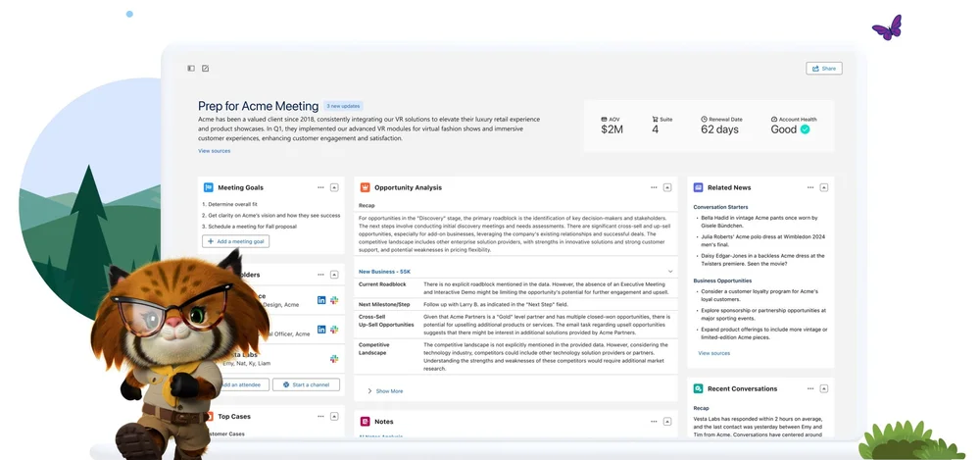This screenshot has width=980, height=460.
Task: Open Slack for the Design, Acme stakeholder
Action: [x=334, y=300]
